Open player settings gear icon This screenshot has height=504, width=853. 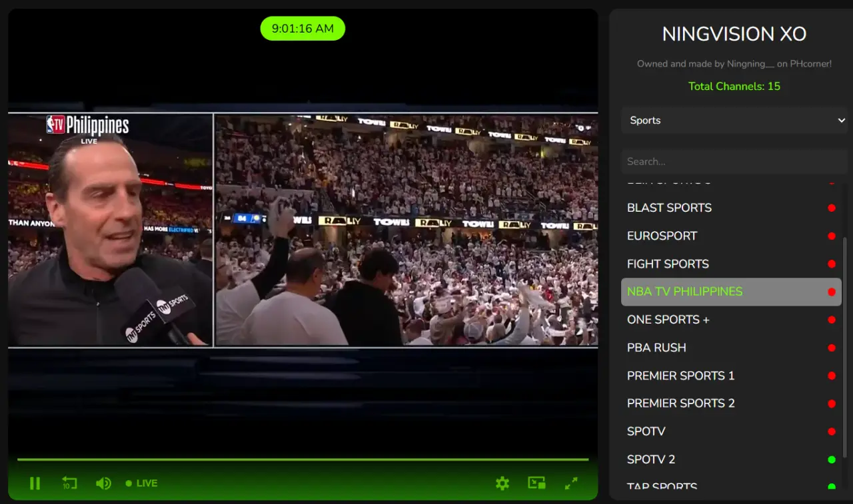point(502,483)
